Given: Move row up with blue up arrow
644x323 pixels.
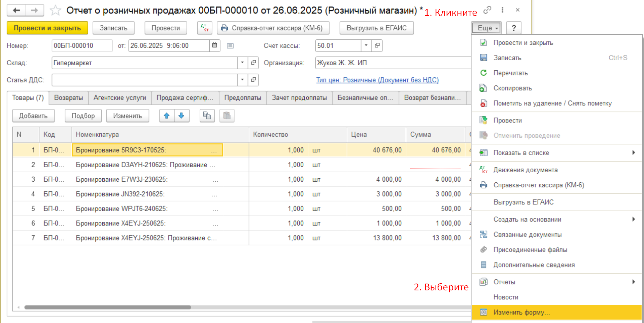Looking at the screenshot, I should pos(167,116).
